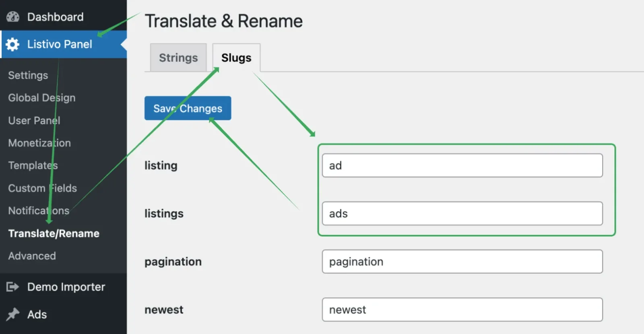Click the 'newest' field label
Viewport: 644px width, 334px height.
(164, 309)
